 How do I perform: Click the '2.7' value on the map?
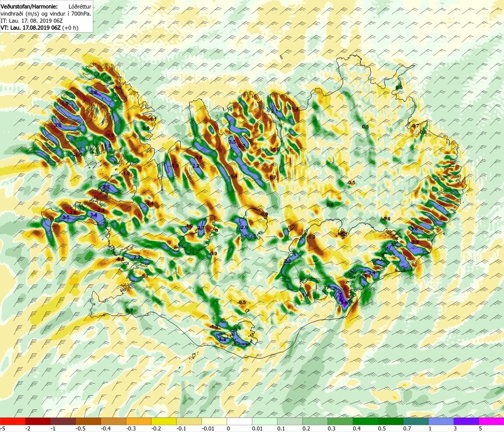click(201, 228)
